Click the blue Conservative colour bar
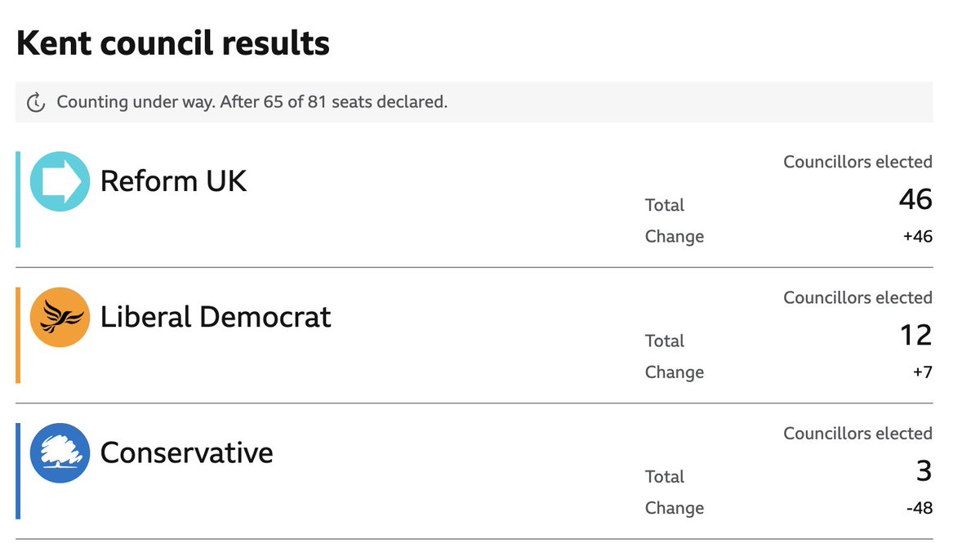Image resolution: width=980 pixels, height=548 pixels. pyautogui.click(x=18, y=470)
